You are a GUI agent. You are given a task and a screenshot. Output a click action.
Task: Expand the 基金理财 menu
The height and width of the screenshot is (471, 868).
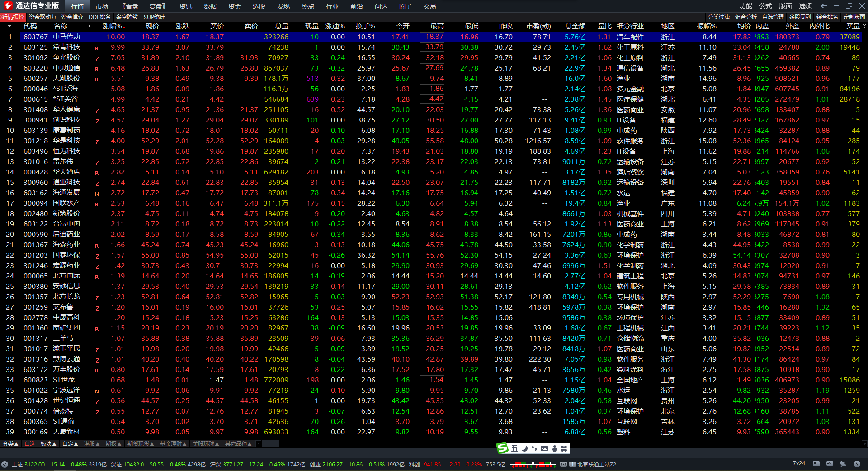173,444
